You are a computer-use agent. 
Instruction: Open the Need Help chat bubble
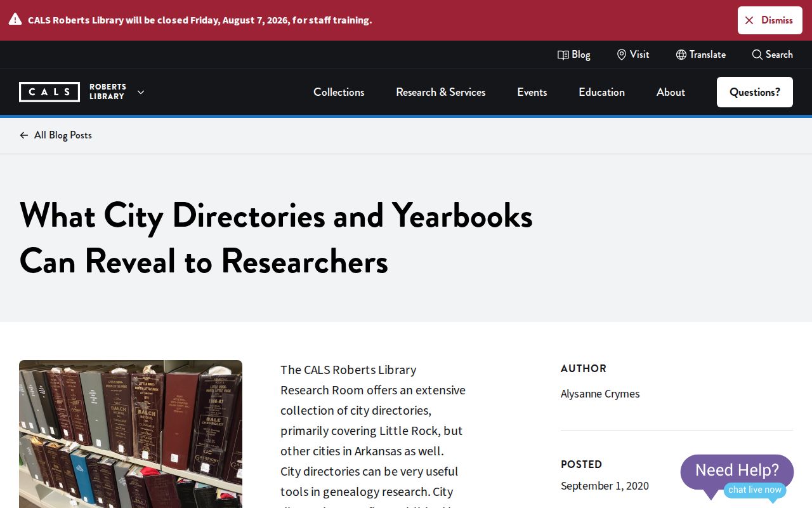(x=737, y=471)
